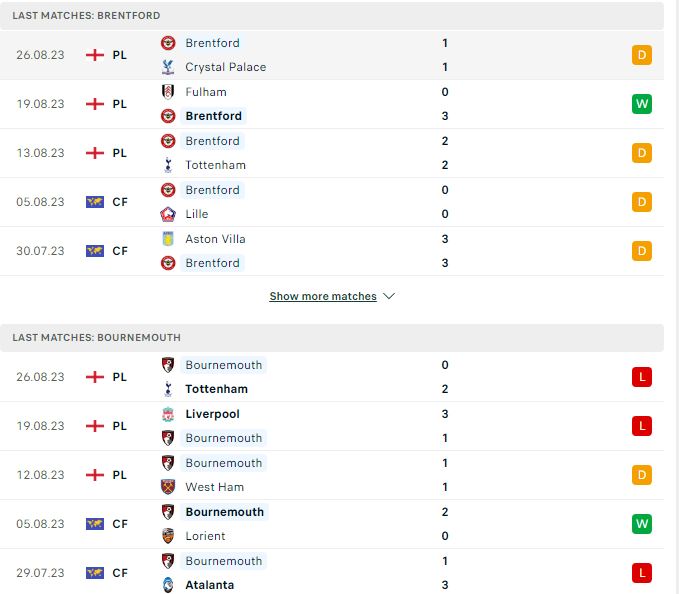Open Tottenham team name in Bournemouth match
Image resolution: width=679 pixels, height=594 pixels.
pos(217,389)
